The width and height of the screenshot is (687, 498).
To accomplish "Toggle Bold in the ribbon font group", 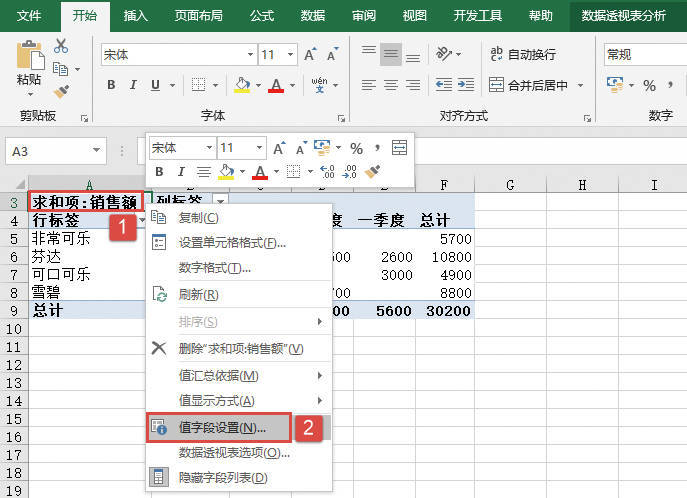I will pos(112,85).
